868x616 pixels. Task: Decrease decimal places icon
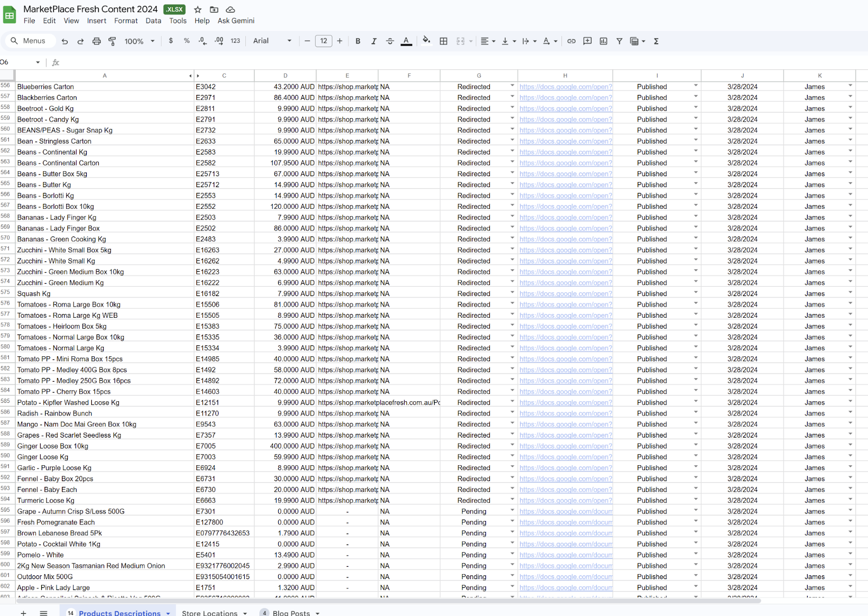tap(202, 41)
